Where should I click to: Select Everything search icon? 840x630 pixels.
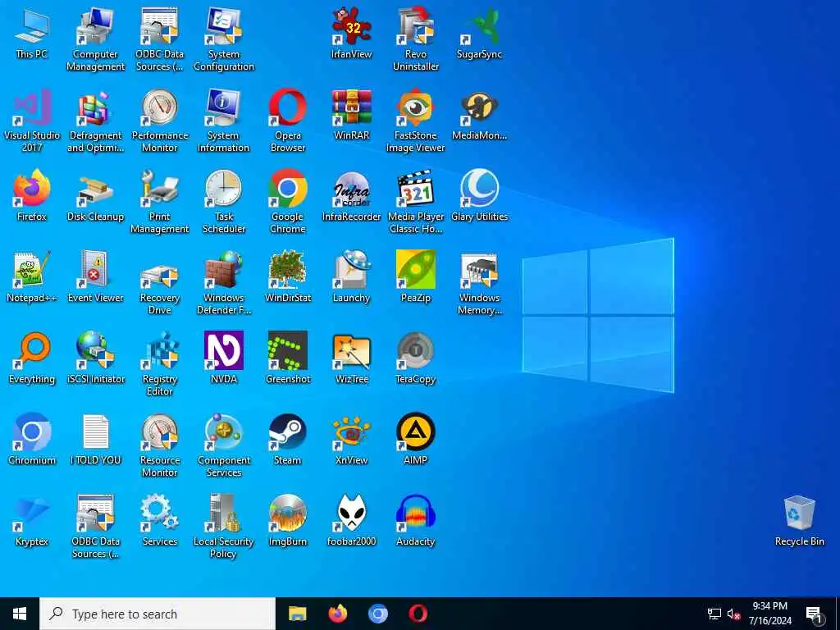(32, 358)
